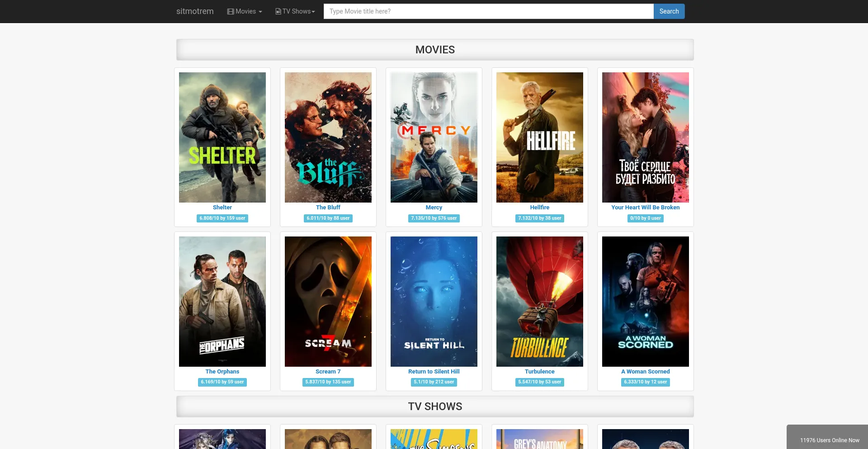Click the 6.333/10 by 12 user badge
Image resolution: width=868 pixels, height=449 pixels.
coord(646,382)
